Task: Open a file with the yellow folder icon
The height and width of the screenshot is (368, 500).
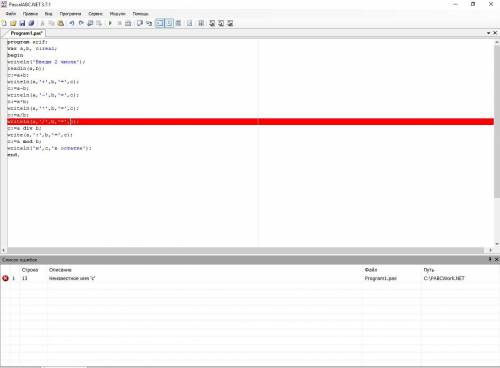Action: click(x=13, y=23)
